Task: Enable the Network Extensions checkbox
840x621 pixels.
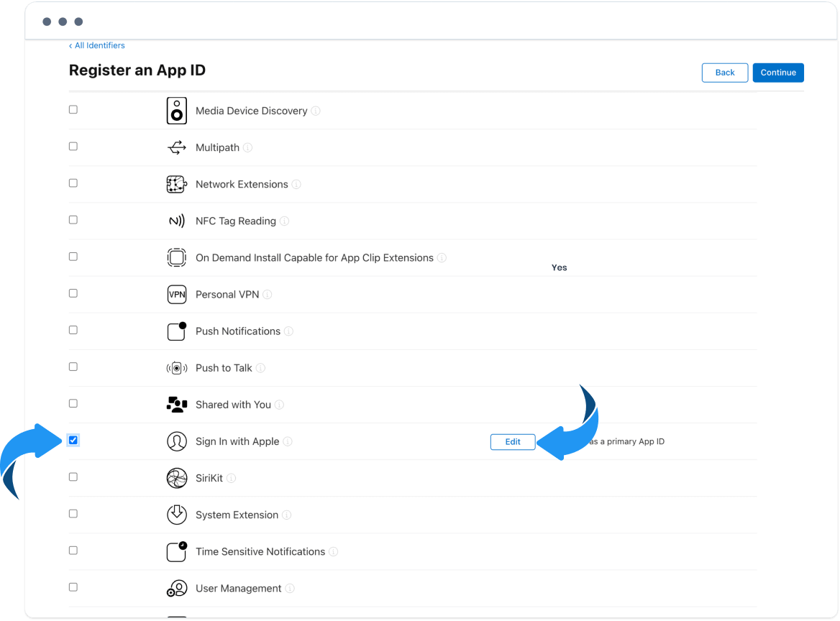Action: tap(73, 183)
